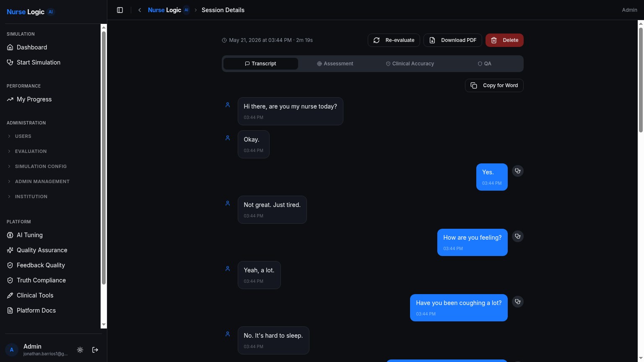Open Clinical Tools page
Viewport: 644px width, 362px height.
point(50,295)
